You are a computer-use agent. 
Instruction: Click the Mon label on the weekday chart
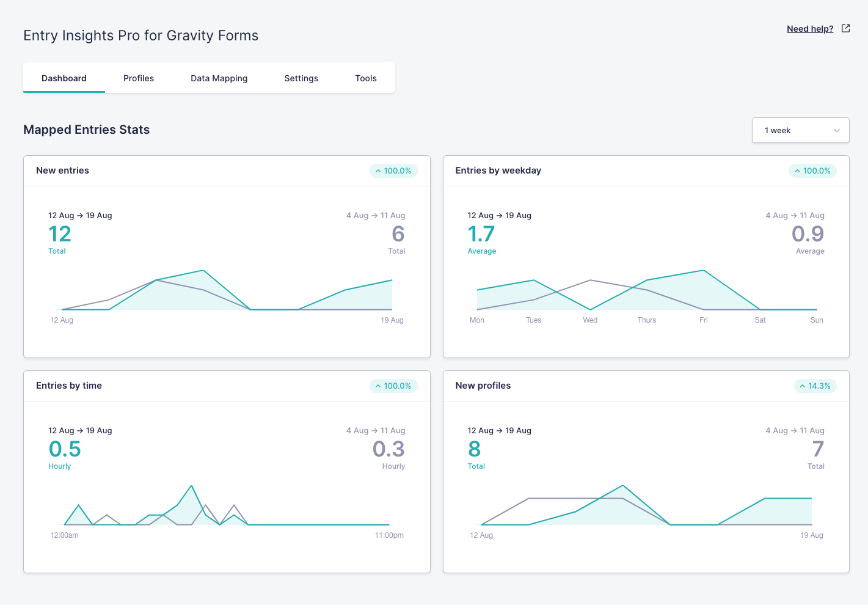tap(477, 320)
